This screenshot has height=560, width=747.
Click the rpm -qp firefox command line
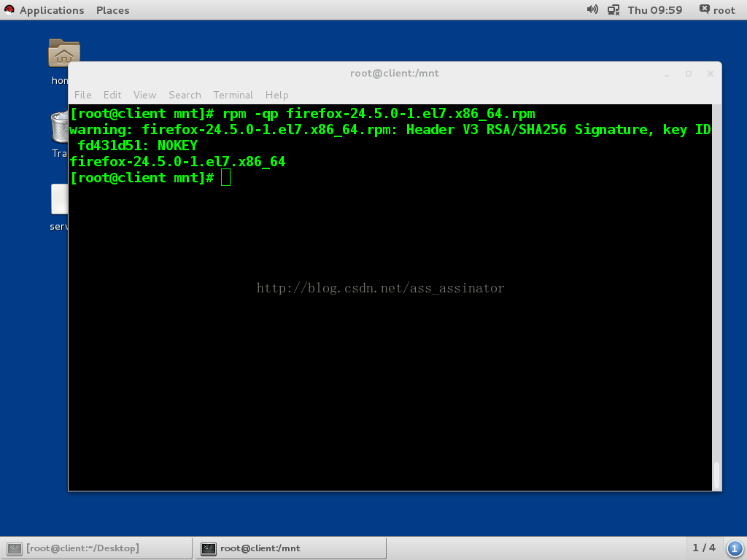click(x=303, y=114)
